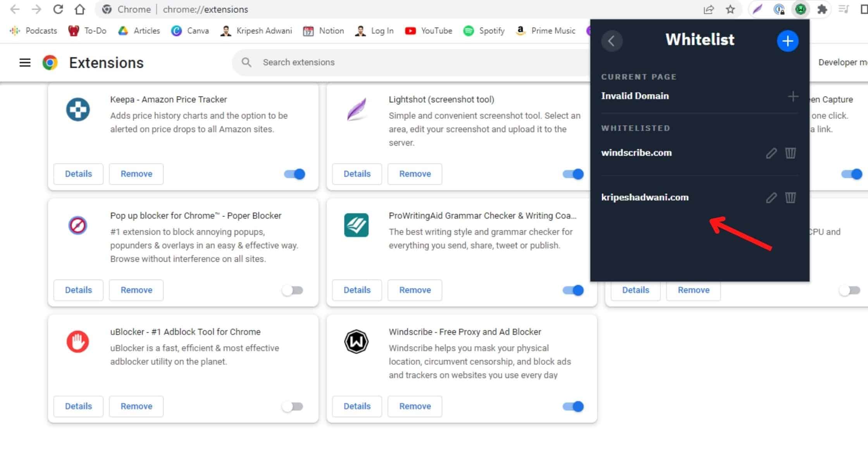Turn off the Windscribe extension toggle
Viewport: 868px width, 462px height.
[x=573, y=406]
